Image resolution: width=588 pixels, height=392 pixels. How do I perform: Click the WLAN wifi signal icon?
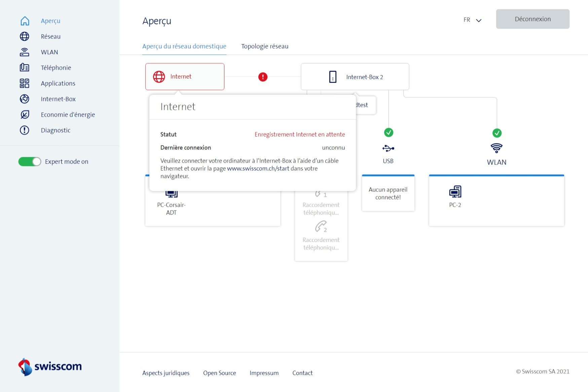pyautogui.click(x=497, y=148)
